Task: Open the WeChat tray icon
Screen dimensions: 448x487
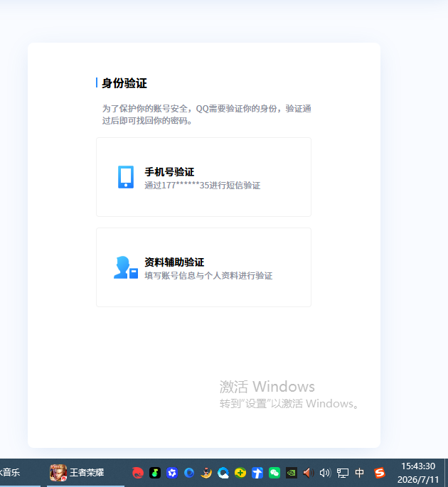Action: click(274, 473)
